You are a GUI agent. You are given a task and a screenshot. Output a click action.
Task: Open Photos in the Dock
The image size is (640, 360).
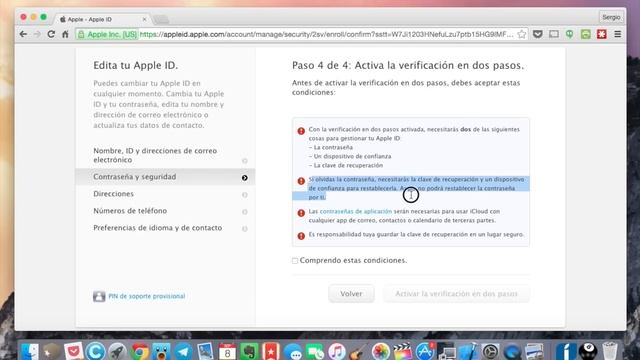coord(380,351)
